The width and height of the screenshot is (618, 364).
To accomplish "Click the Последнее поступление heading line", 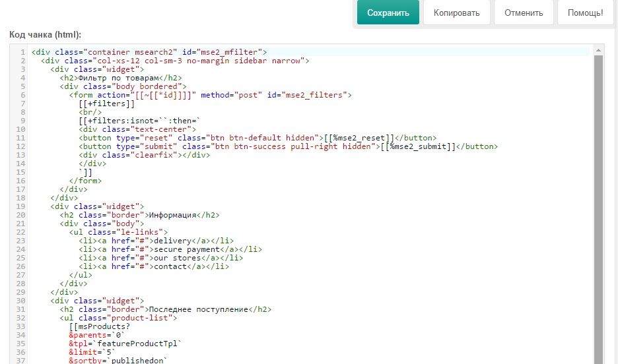I will click(x=166, y=309).
